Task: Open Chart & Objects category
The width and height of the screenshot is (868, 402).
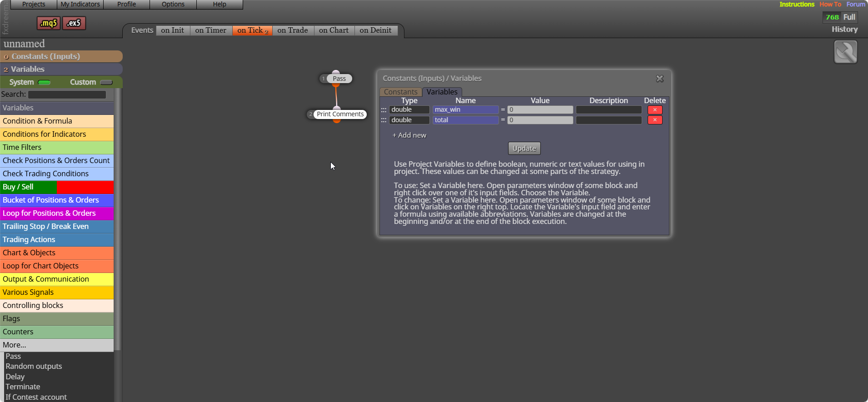Action: pyautogui.click(x=57, y=253)
